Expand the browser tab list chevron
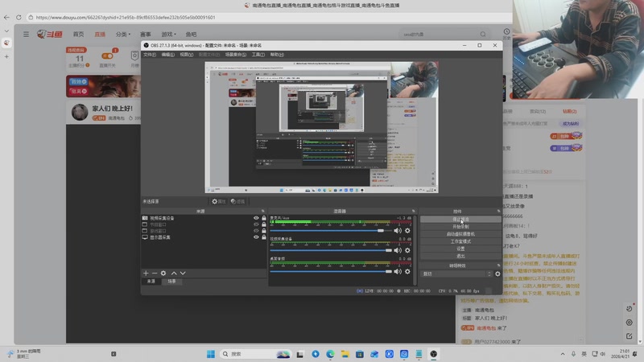 click(6, 31)
